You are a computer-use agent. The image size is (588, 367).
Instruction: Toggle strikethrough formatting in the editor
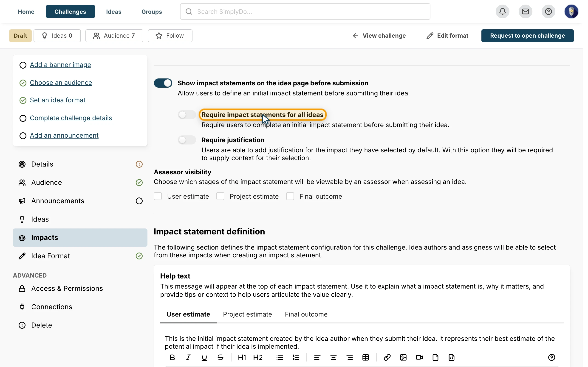coord(220,357)
